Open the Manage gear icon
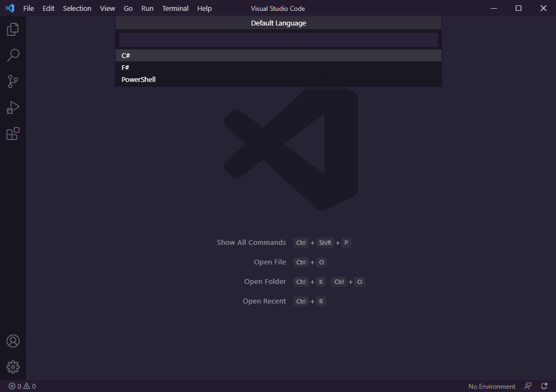The width and height of the screenshot is (556, 392). [x=13, y=367]
